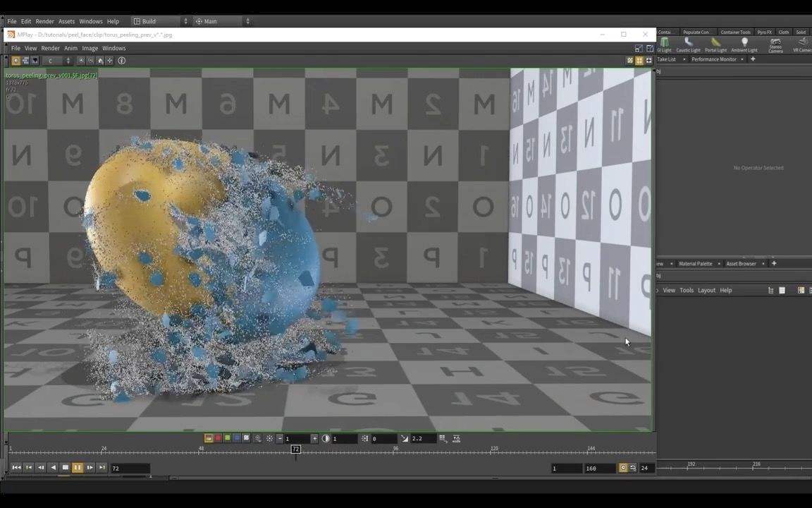
Task: Toggle the highlighted four-view layout icon
Action: tap(639, 61)
